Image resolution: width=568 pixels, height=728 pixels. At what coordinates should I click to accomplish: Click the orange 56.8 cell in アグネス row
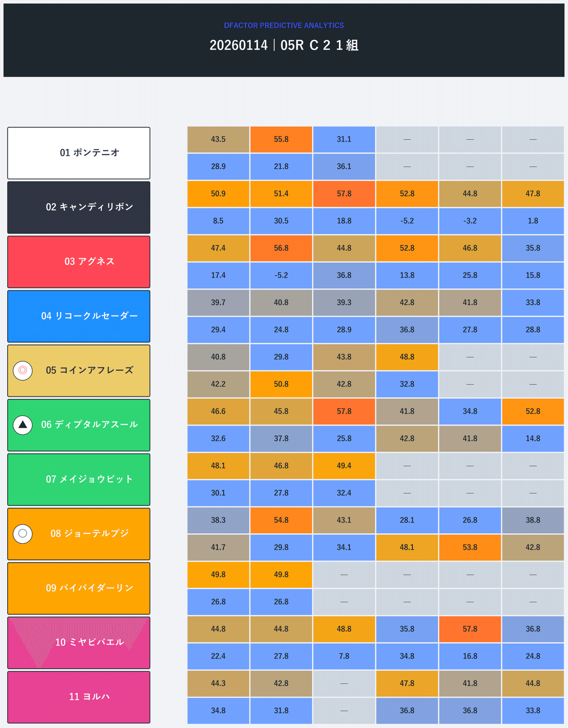pyautogui.click(x=281, y=248)
